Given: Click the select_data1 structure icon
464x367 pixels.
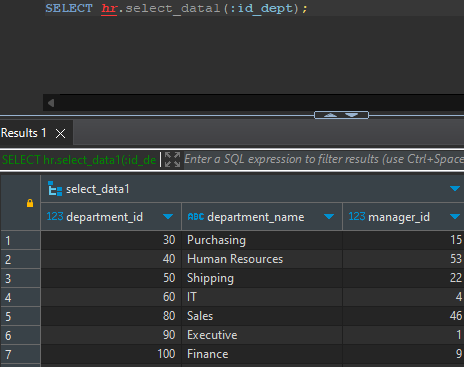Looking at the screenshot, I should [55, 189].
